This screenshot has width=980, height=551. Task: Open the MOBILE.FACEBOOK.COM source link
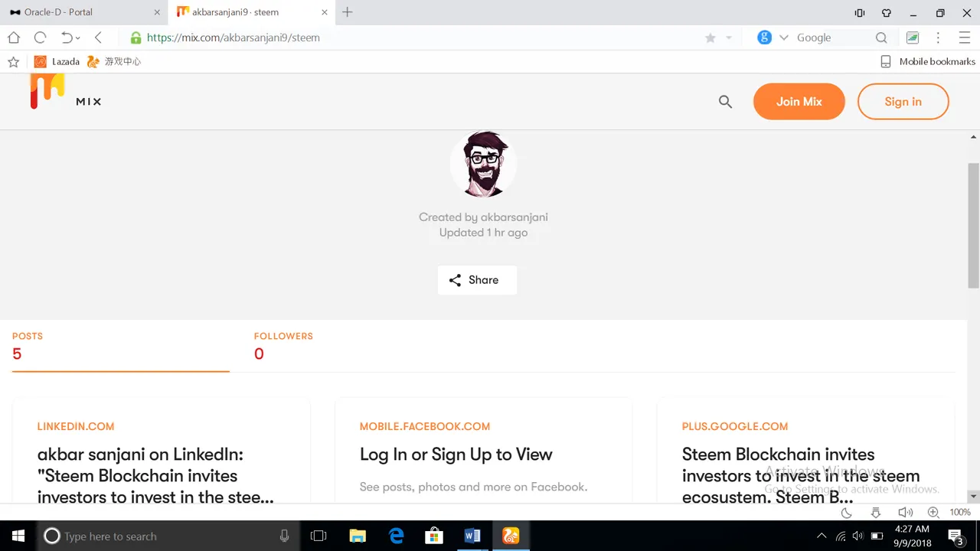click(x=425, y=426)
